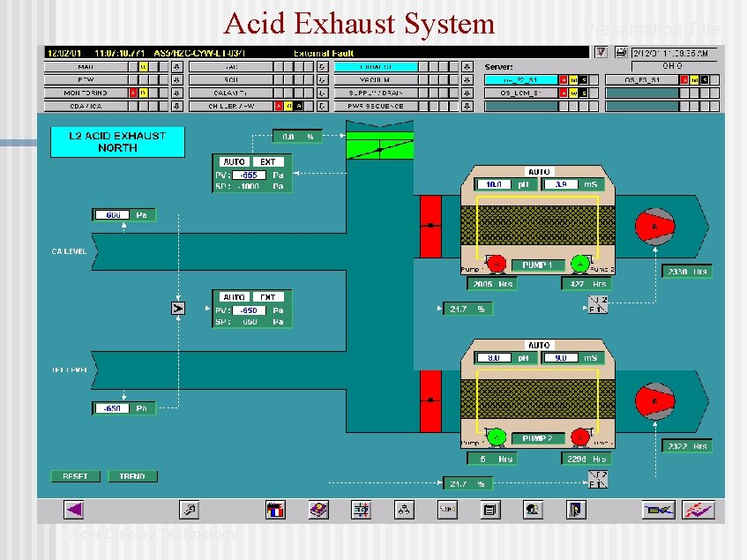
Task: Click the RESET button
Action: tap(75, 476)
